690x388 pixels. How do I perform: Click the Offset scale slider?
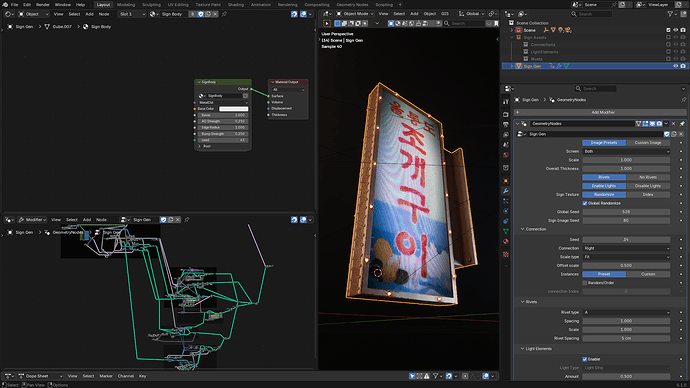click(x=626, y=266)
